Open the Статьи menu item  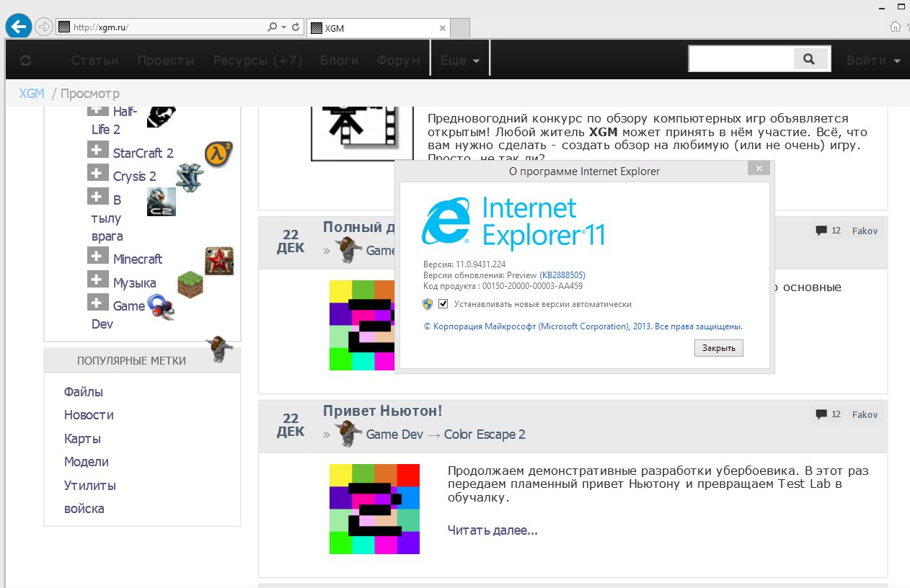coord(95,61)
